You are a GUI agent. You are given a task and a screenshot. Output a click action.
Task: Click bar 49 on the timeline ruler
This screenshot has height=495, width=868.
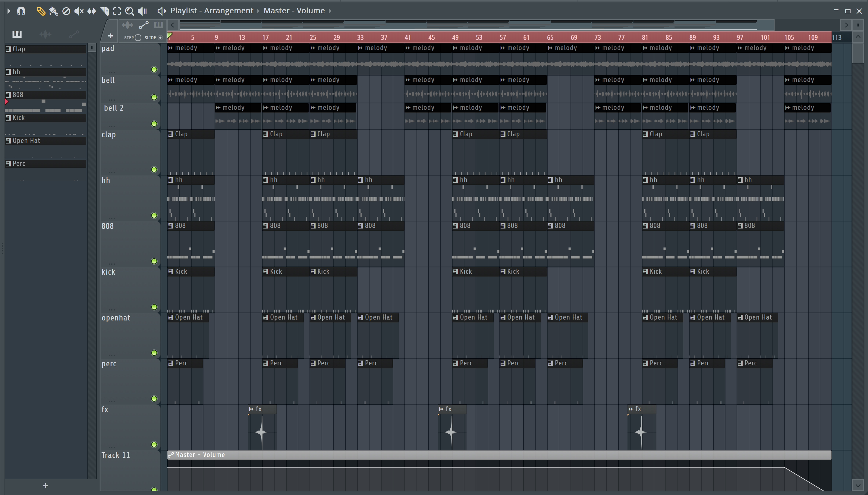(455, 38)
